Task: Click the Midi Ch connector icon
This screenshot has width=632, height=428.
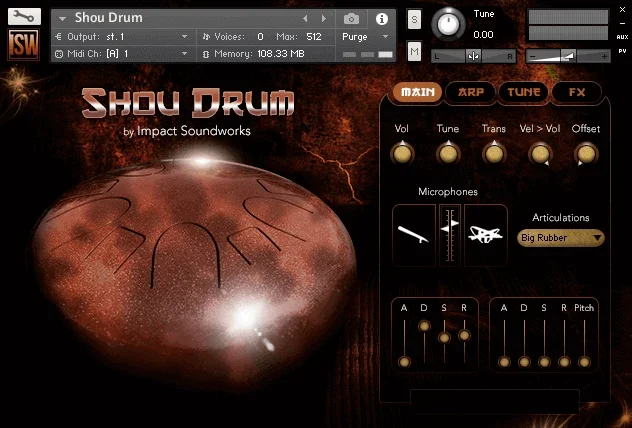Action: (x=59, y=54)
